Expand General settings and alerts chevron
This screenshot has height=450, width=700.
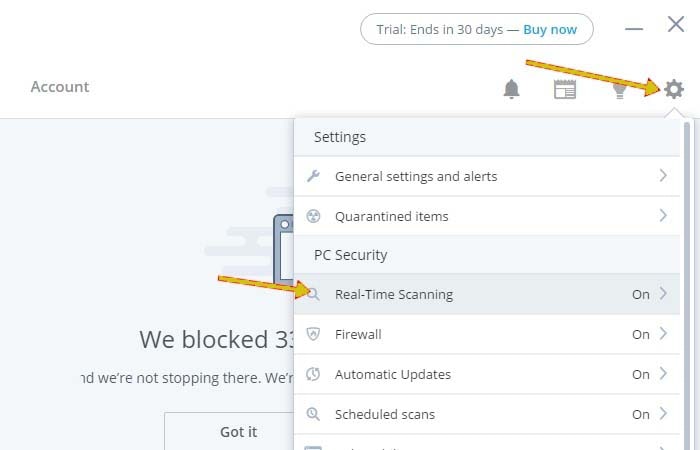point(663,175)
